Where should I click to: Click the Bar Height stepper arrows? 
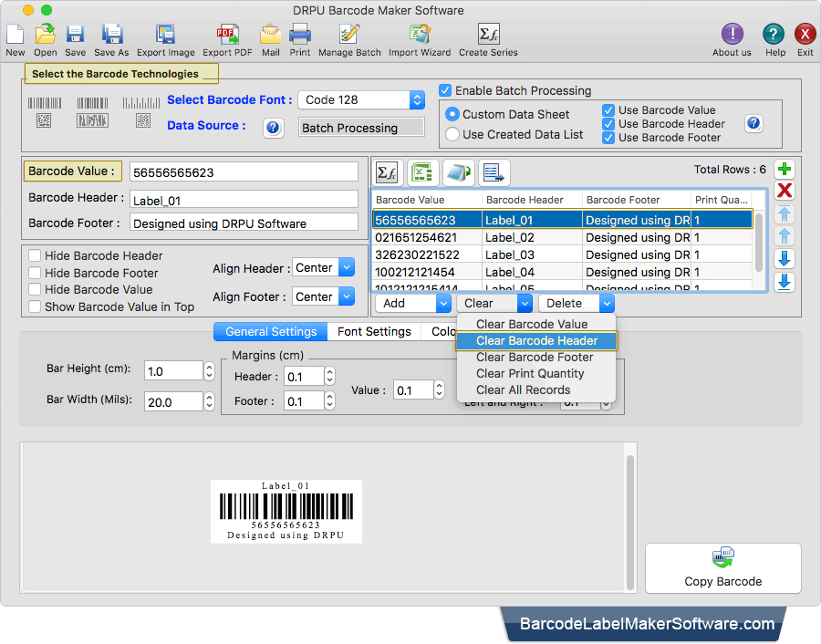[210, 371]
